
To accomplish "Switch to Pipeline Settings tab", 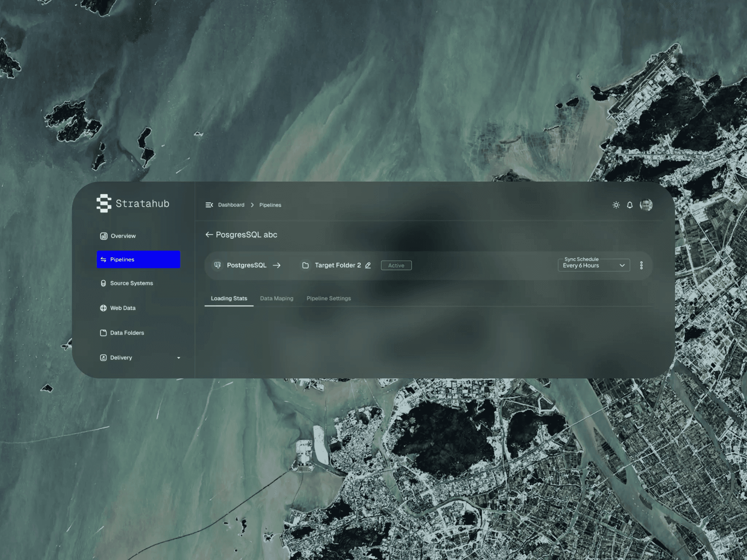I will click(329, 298).
